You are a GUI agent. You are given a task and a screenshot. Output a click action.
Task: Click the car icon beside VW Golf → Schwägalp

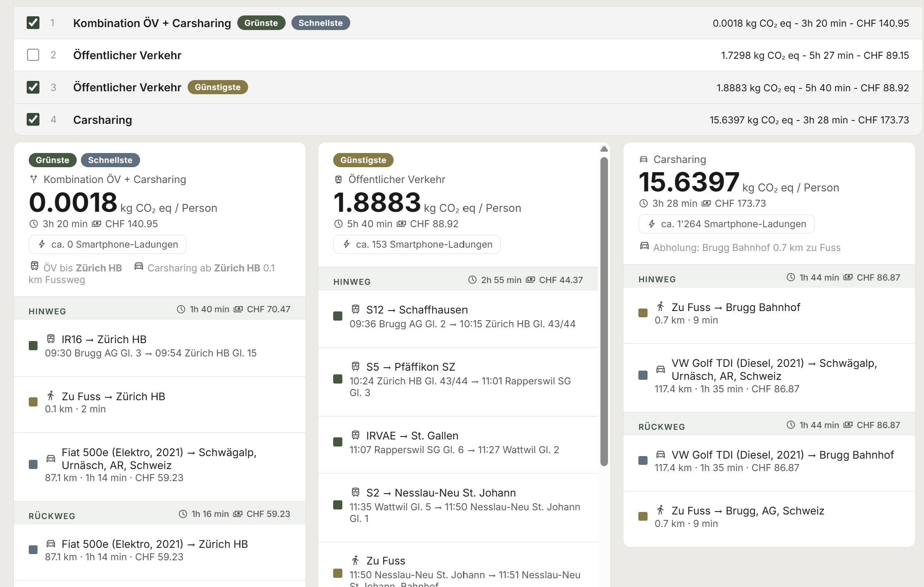tap(660, 369)
